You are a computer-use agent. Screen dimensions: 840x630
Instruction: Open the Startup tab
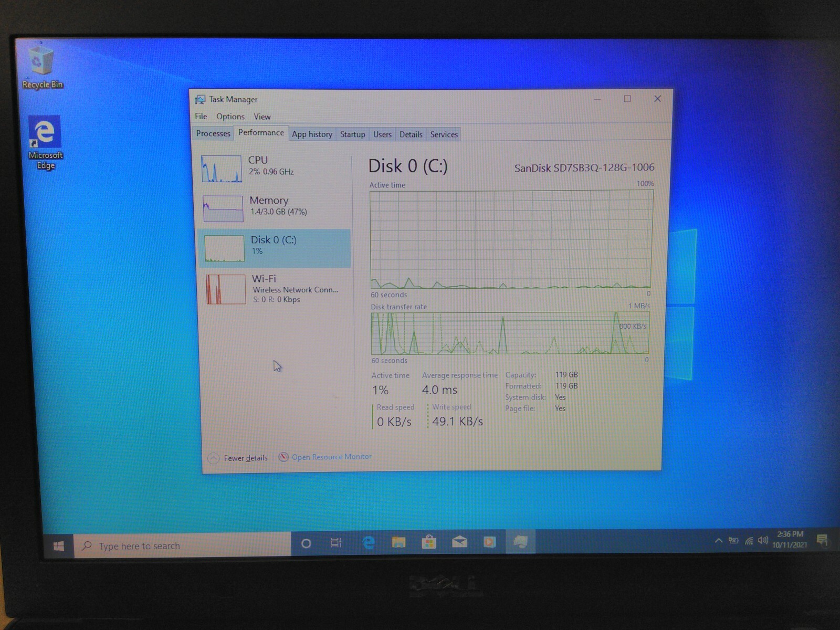coord(352,134)
